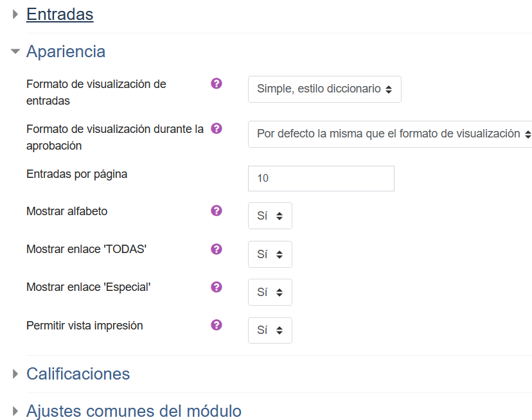The image size is (532, 420).
Task: Click the 'Entradas por página' input field
Action: tap(321, 179)
